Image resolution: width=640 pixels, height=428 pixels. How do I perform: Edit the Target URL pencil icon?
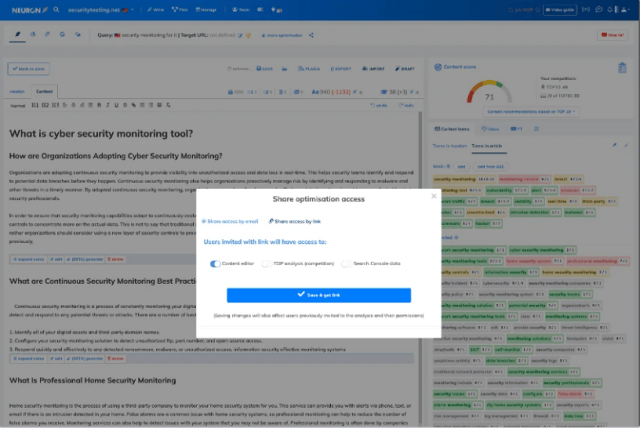pyautogui.click(x=240, y=35)
